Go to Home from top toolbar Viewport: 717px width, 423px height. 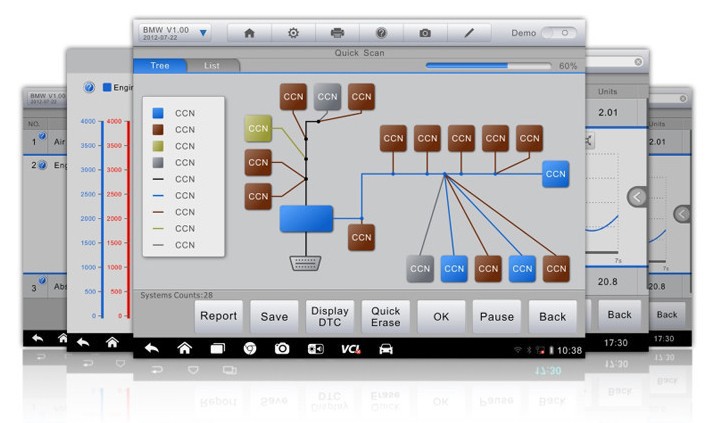249,33
